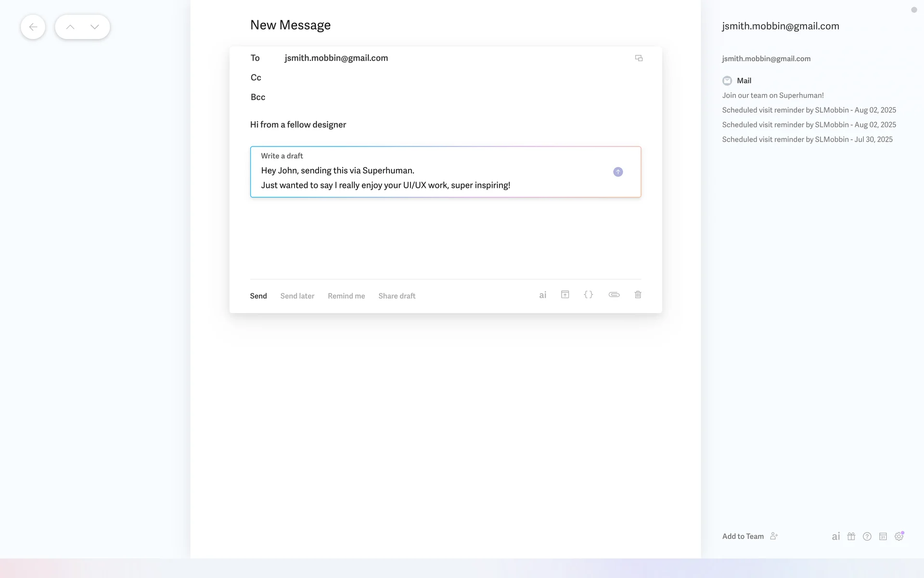
Task: Click the ai icon in compose toolbar
Action: 542,295
